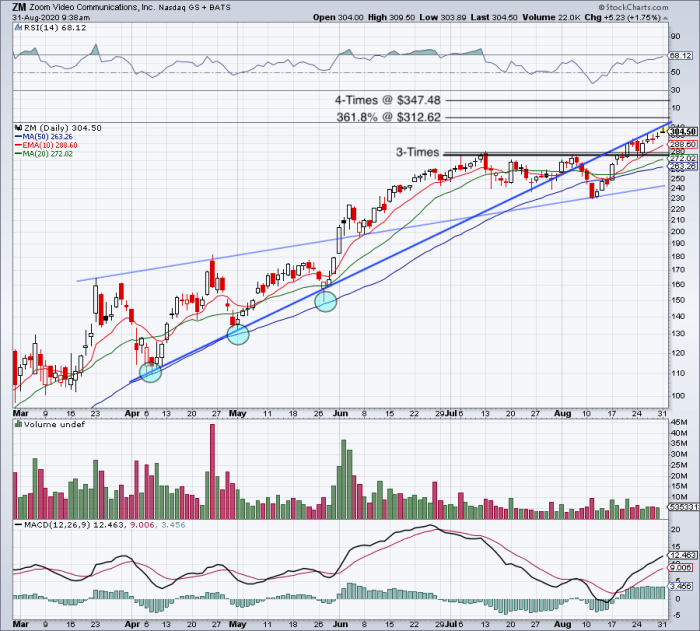Click the 9.006 MACD signal axis tag
Screen dimensions: 700x631
tap(681, 568)
